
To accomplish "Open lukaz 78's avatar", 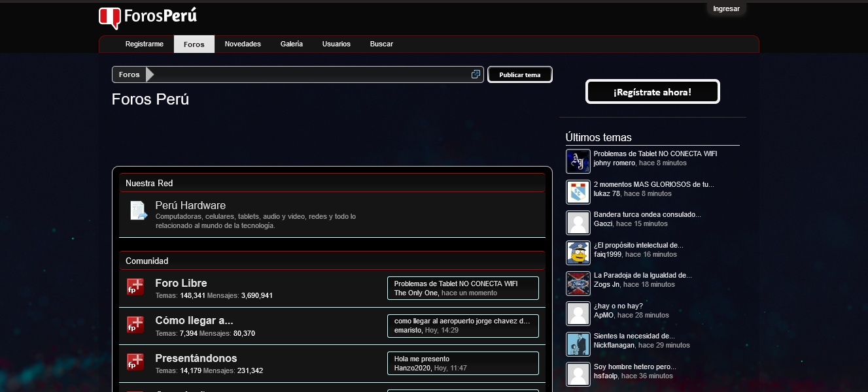I will pyautogui.click(x=578, y=192).
